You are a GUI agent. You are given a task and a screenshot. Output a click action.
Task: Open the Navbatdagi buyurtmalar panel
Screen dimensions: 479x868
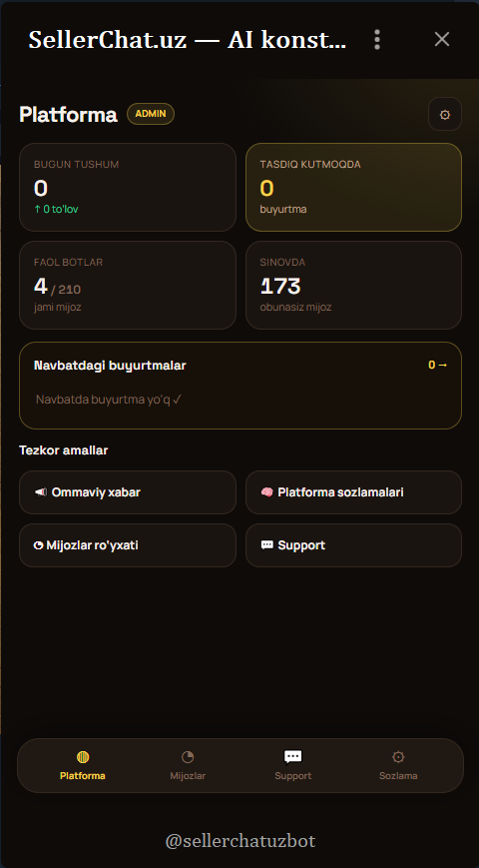click(240, 386)
